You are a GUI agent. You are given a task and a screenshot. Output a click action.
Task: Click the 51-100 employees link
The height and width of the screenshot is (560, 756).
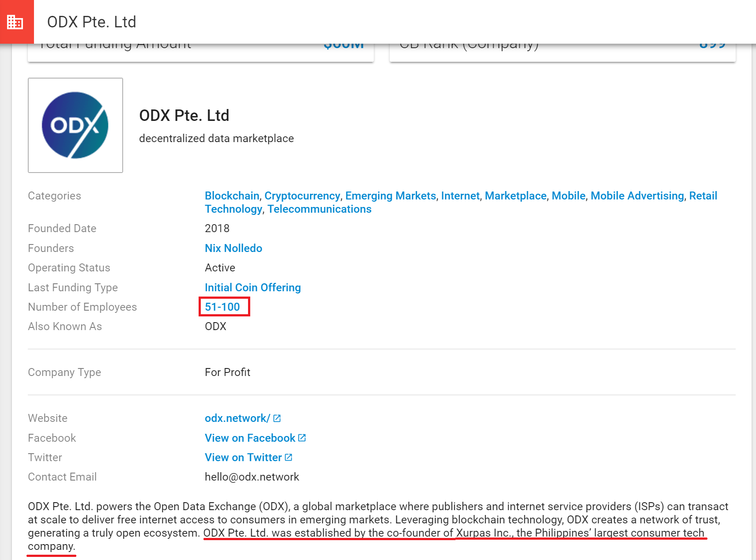(222, 307)
